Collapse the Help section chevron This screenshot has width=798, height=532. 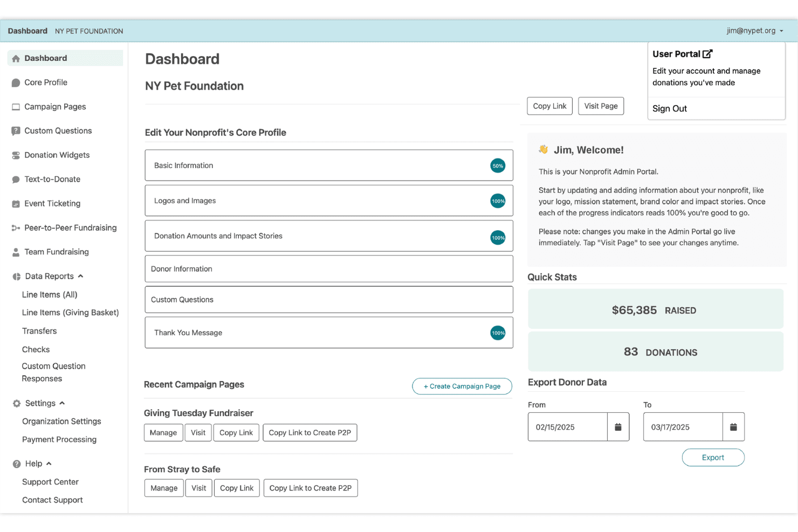(x=49, y=464)
